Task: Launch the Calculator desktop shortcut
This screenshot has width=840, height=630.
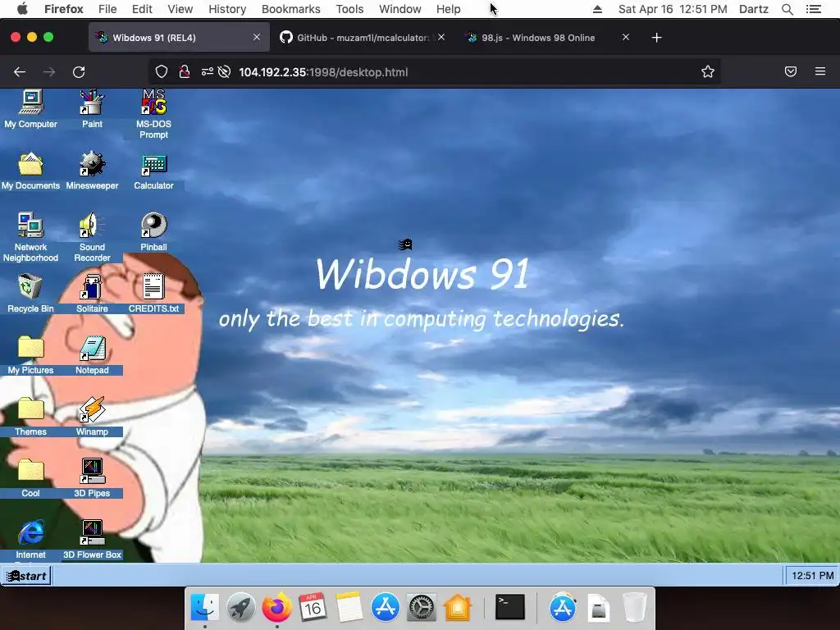Action: (153, 171)
